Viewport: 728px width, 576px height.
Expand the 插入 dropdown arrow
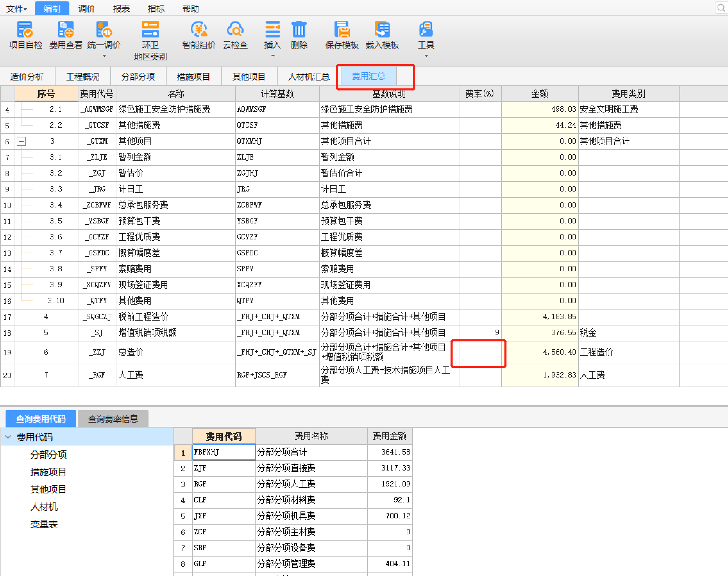tap(273, 56)
